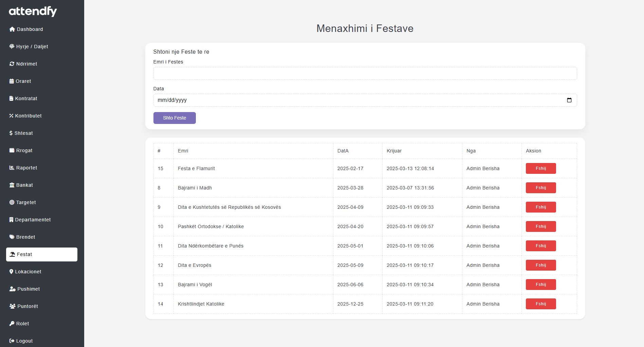
Task: Open the Festat section from the sidebar
Action: point(24,254)
